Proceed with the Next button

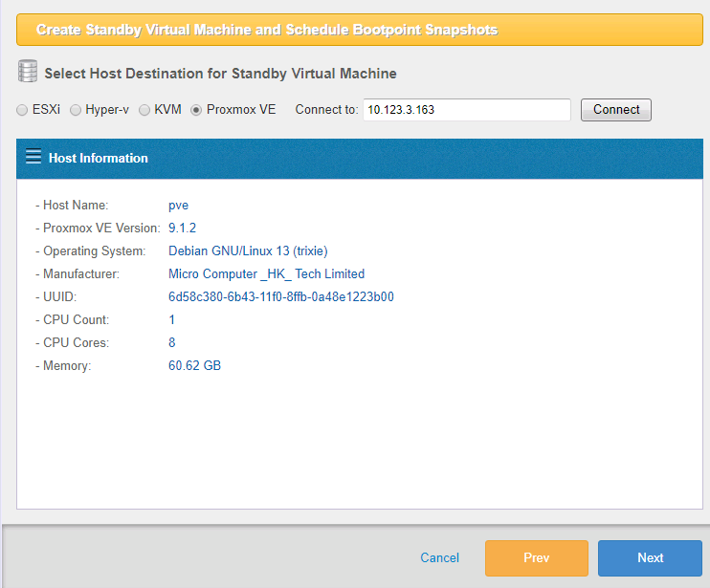[x=650, y=557]
